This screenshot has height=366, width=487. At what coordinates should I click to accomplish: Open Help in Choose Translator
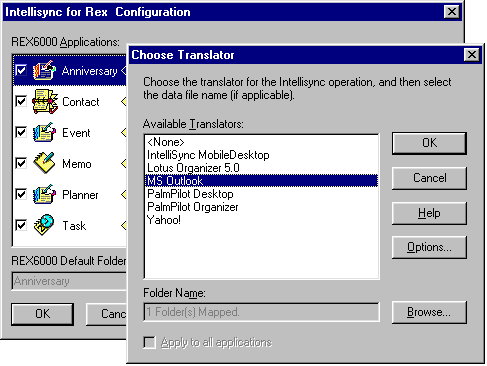(429, 213)
